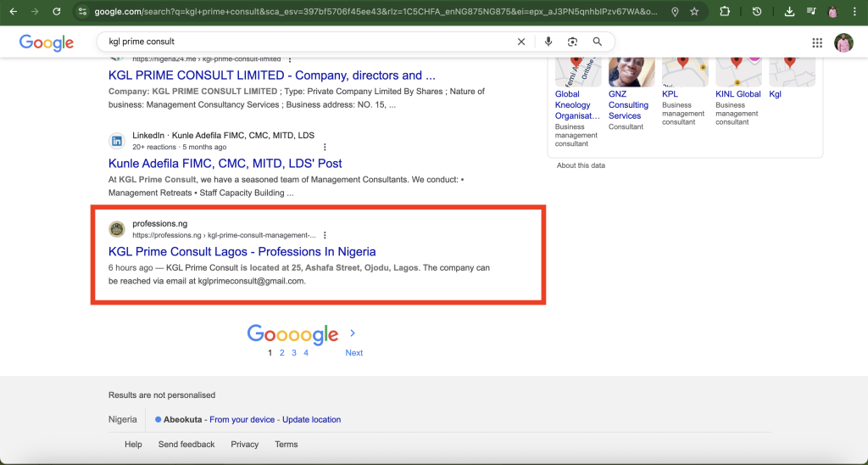Open KINL Global business listing
The width and height of the screenshot is (868, 465).
coord(738,94)
